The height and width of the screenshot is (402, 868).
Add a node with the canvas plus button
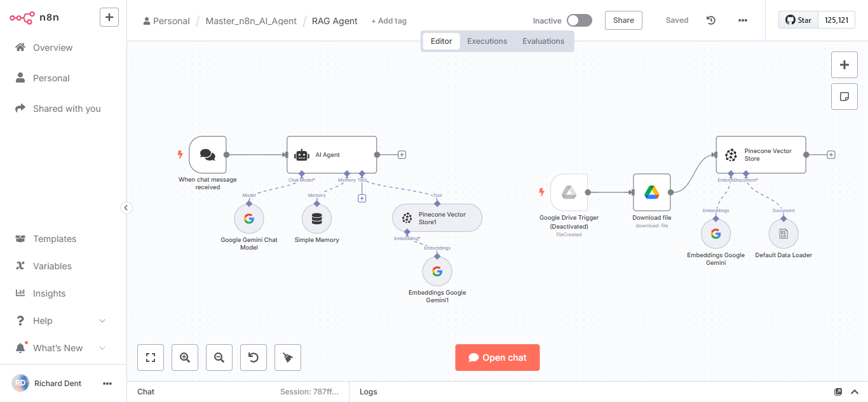pyautogui.click(x=844, y=65)
